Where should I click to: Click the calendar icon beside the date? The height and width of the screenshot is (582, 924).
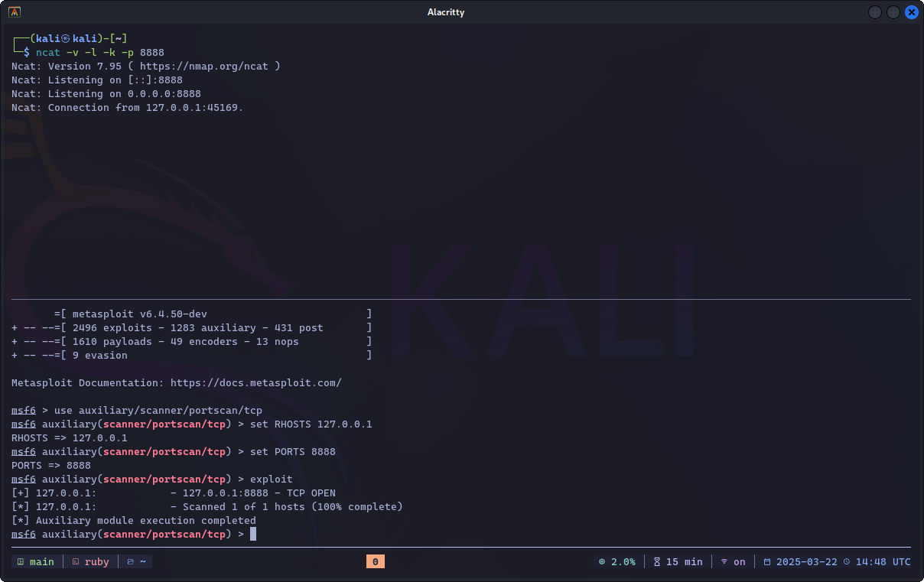pos(767,561)
